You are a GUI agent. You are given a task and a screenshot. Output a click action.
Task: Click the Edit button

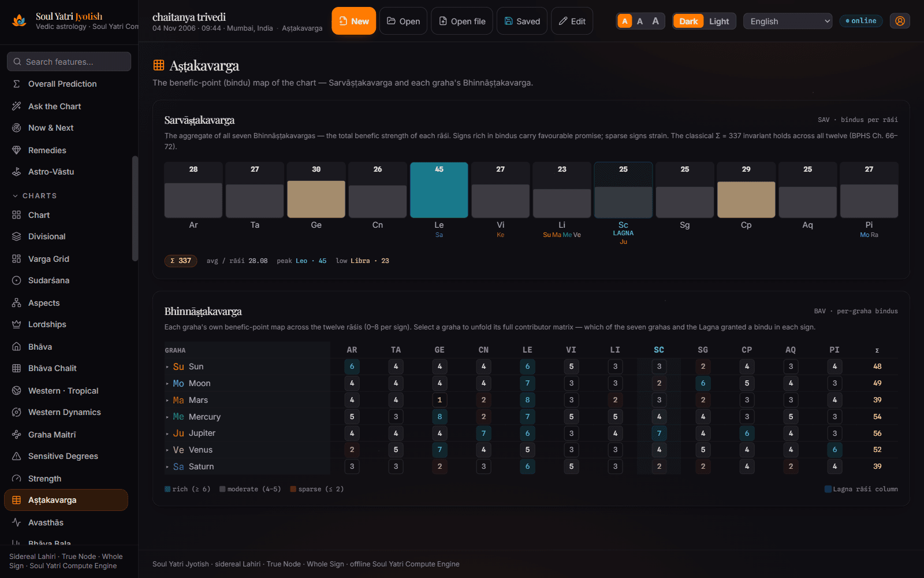572,21
